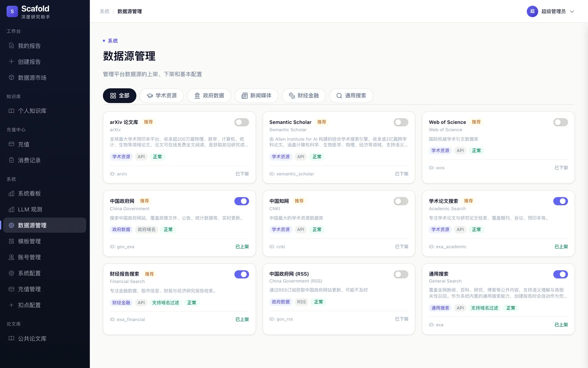Screen dimensions: 588x368
Task: Click the RSS tag on 中国政府网 (RSS) card
Action: (x=301, y=302)
